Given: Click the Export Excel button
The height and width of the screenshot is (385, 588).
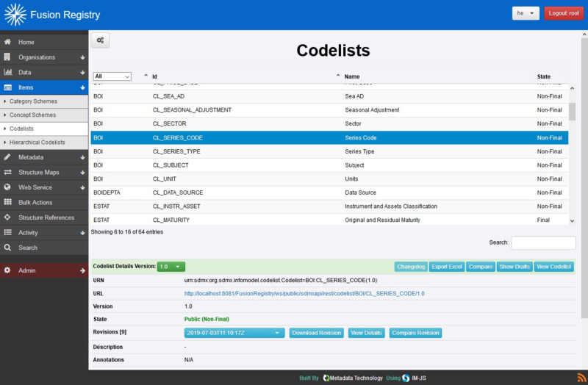Looking at the screenshot, I should coord(446,267).
